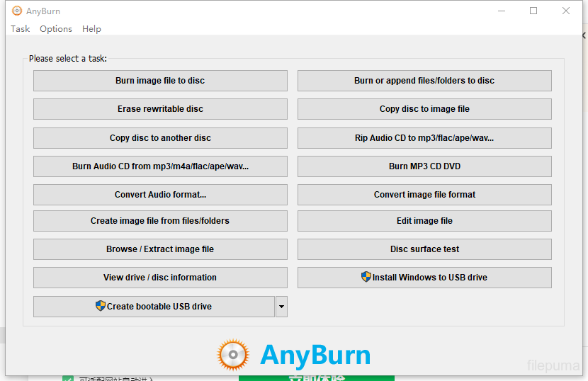Open View drive / disc information
This screenshot has height=381, width=588.
point(160,278)
